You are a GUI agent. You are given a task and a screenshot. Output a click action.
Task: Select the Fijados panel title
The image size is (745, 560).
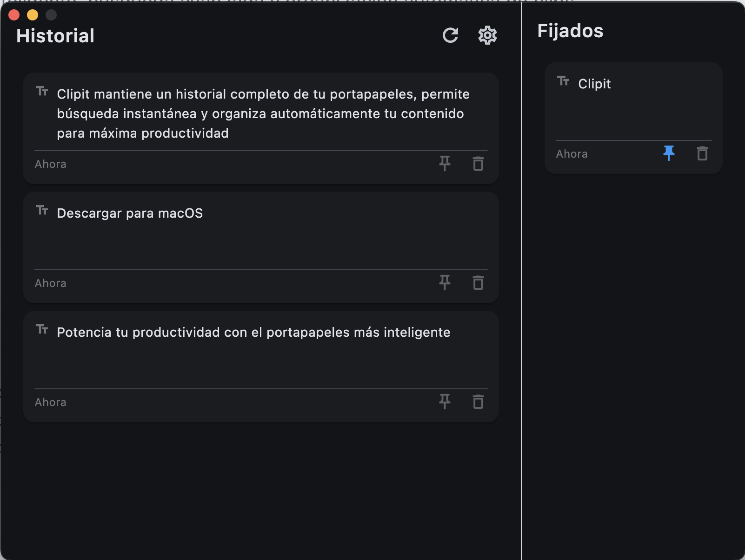(571, 31)
